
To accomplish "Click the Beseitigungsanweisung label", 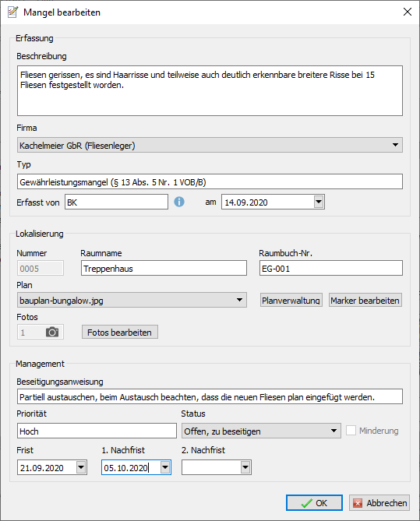I will point(60,382).
